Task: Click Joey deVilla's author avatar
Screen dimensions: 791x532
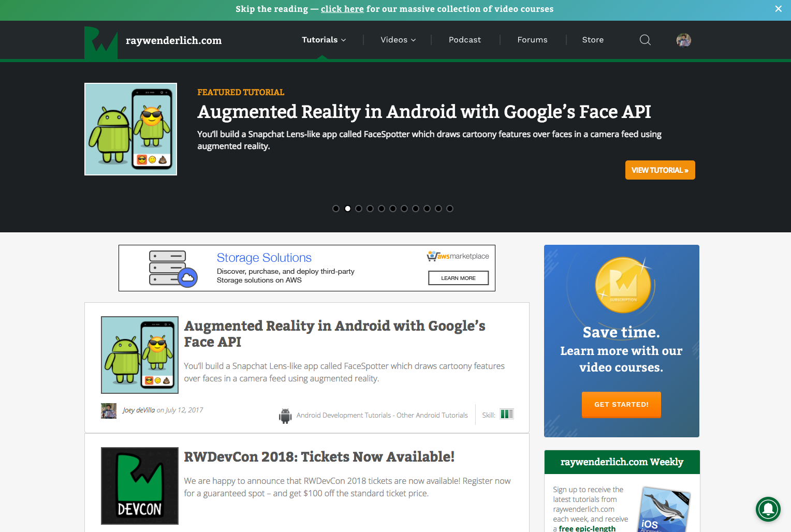Action: pos(109,411)
